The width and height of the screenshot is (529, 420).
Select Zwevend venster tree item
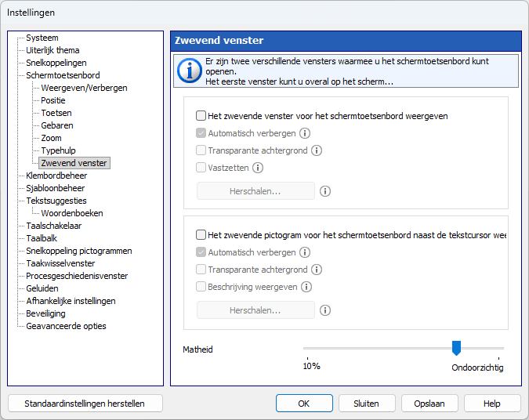coord(74,163)
